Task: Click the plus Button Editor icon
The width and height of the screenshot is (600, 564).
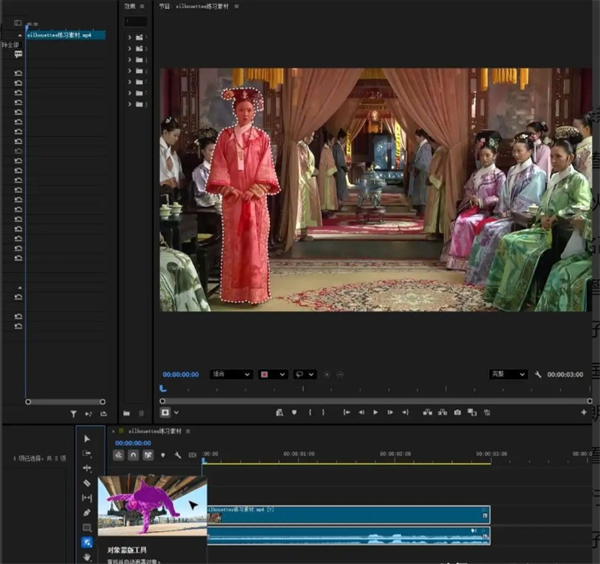Action: [584, 412]
